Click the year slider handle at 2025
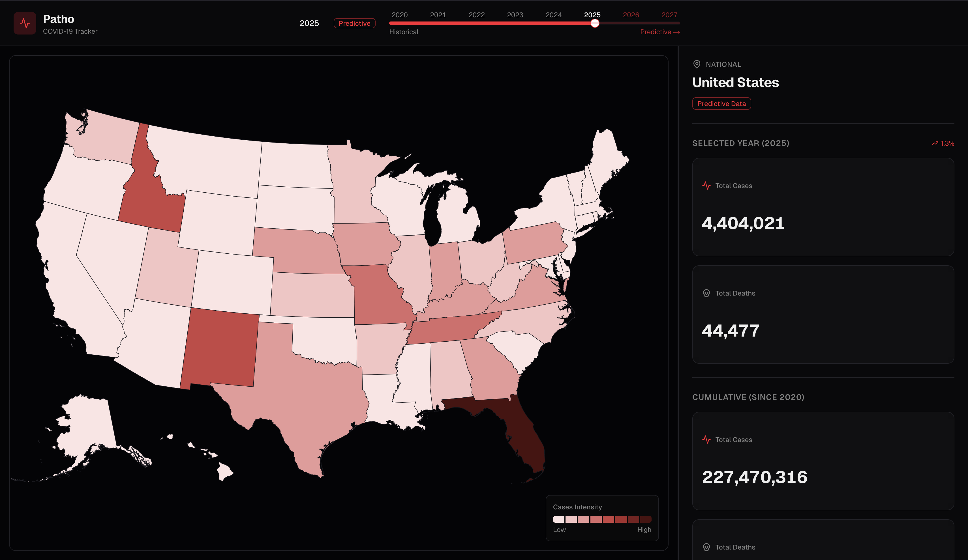The width and height of the screenshot is (968, 560). click(x=595, y=23)
